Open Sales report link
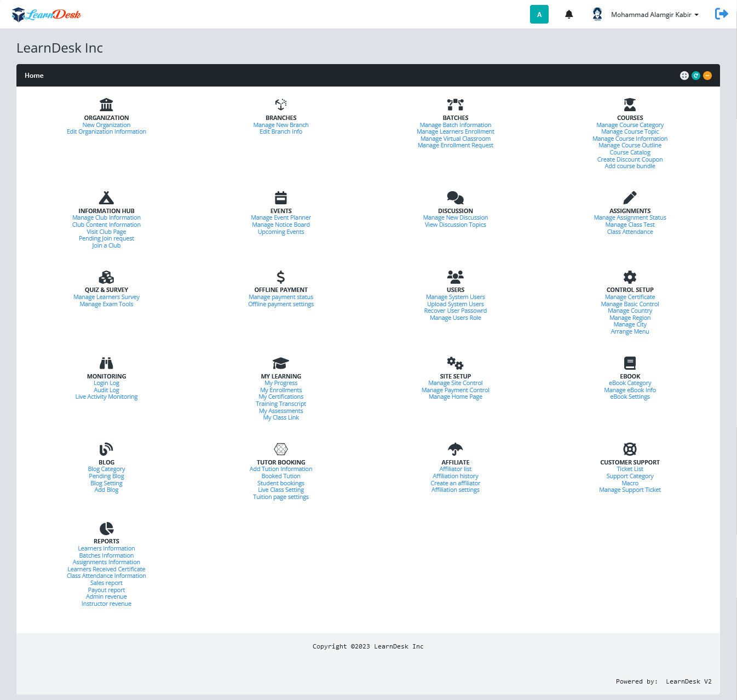This screenshot has width=737, height=700. click(x=106, y=583)
